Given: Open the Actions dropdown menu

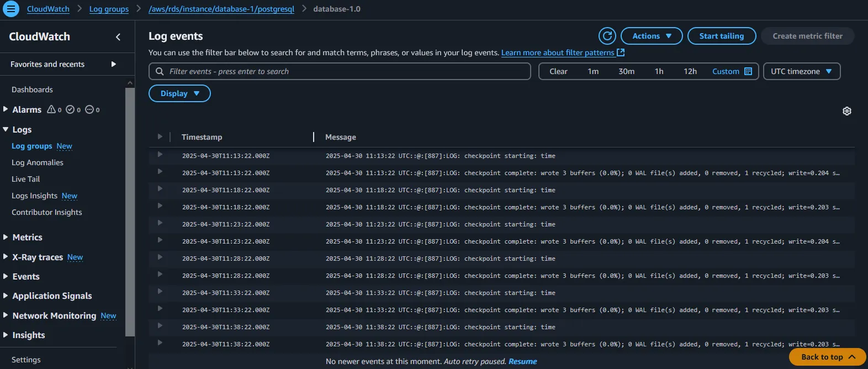Looking at the screenshot, I should 652,36.
